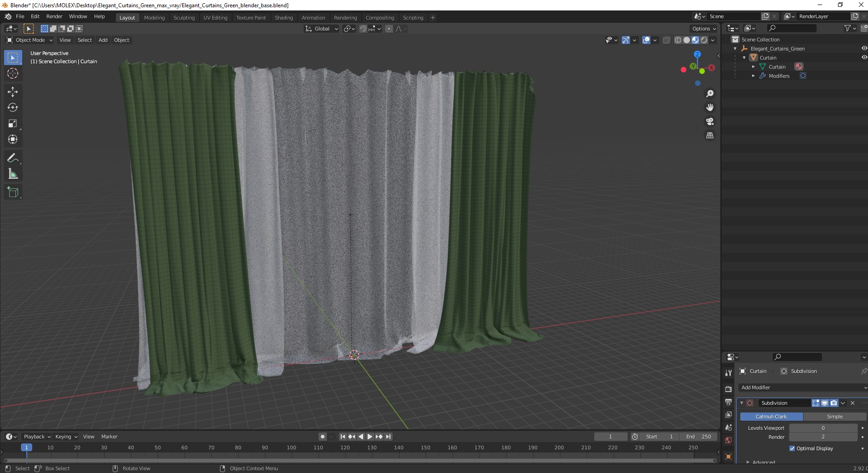Expand the Modifiers item in outliner
This screenshot has height=473, width=868.
click(x=753, y=76)
